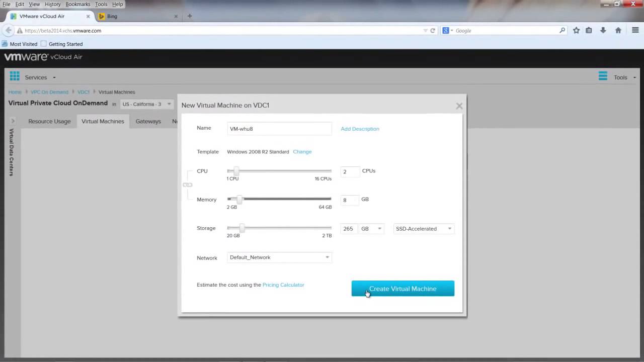Click the CPU slider handle
644x362 pixels.
[x=236, y=171]
